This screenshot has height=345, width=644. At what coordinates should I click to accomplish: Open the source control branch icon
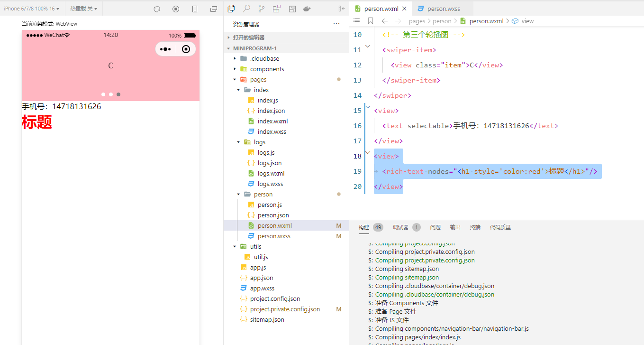262,9
